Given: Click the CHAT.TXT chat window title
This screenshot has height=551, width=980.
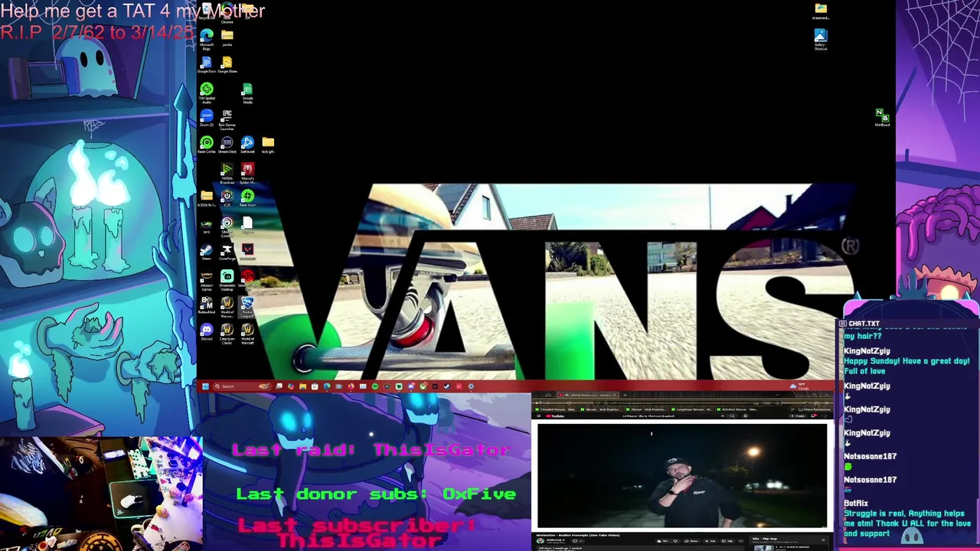Looking at the screenshot, I should [864, 324].
